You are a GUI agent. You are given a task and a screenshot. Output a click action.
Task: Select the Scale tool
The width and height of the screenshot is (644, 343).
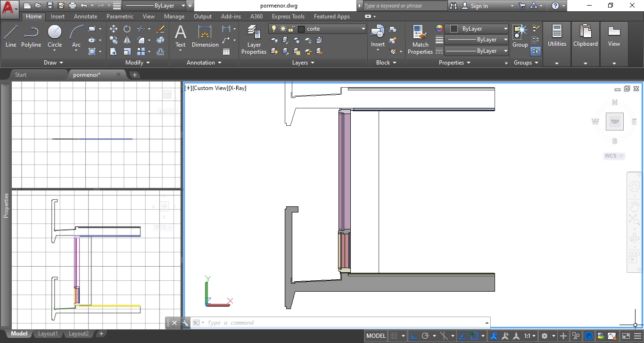(127, 51)
